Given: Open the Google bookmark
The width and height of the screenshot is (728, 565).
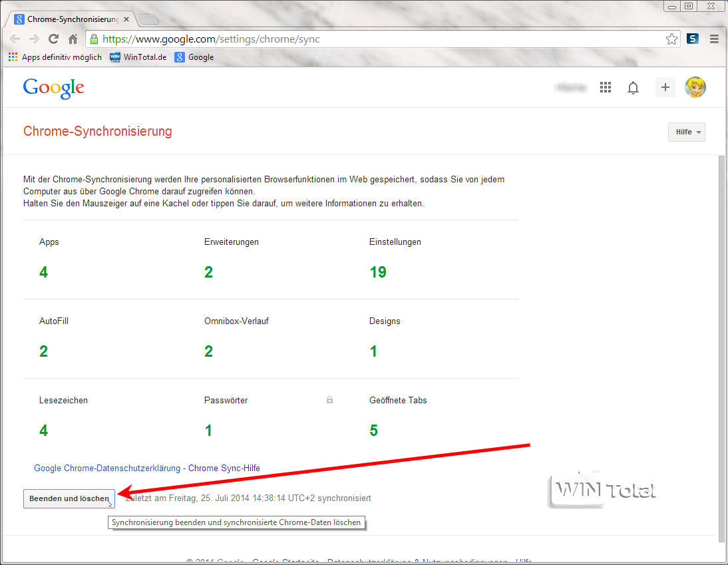Looking at the screenshot, I should [x=194, y=57].
